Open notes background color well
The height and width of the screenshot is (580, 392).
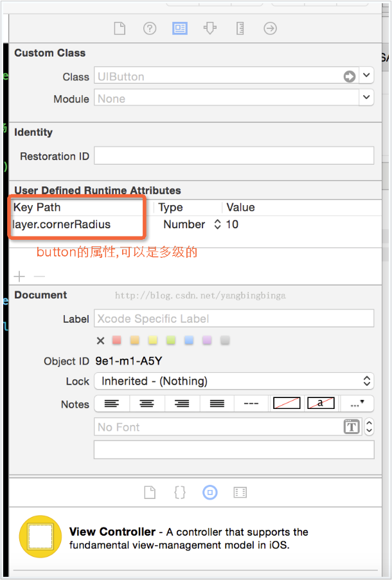pyautogui.click(x=287, y=403)
